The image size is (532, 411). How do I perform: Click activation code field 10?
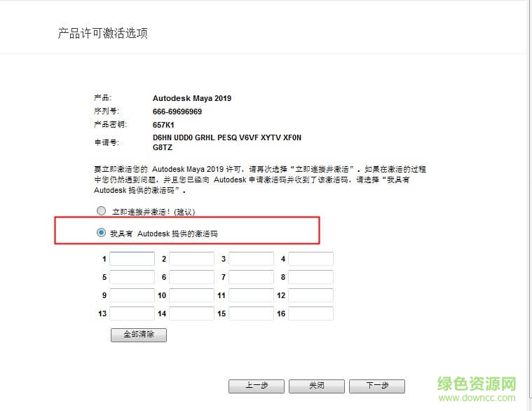pyautogui.click(x=191, y=295)
